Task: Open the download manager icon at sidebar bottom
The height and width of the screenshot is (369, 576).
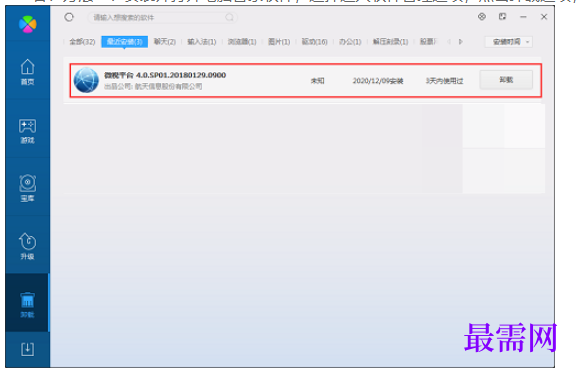Action: pos(28,349)
